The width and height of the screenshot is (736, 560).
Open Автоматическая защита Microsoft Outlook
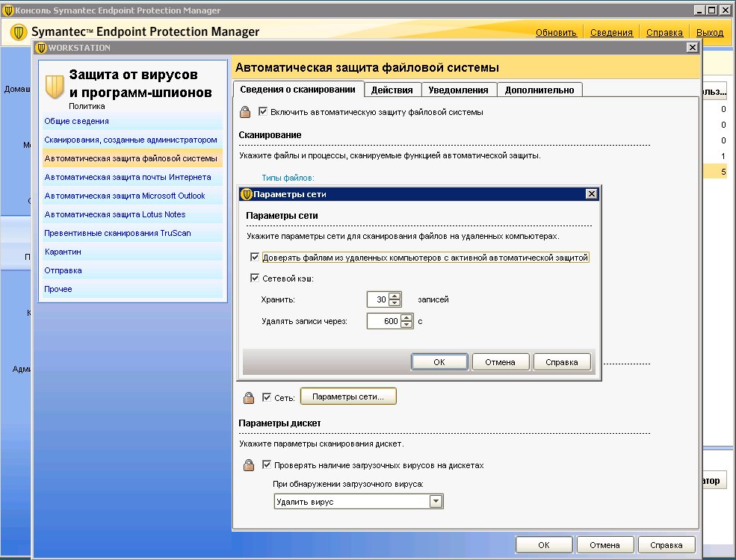coord(132,196)
